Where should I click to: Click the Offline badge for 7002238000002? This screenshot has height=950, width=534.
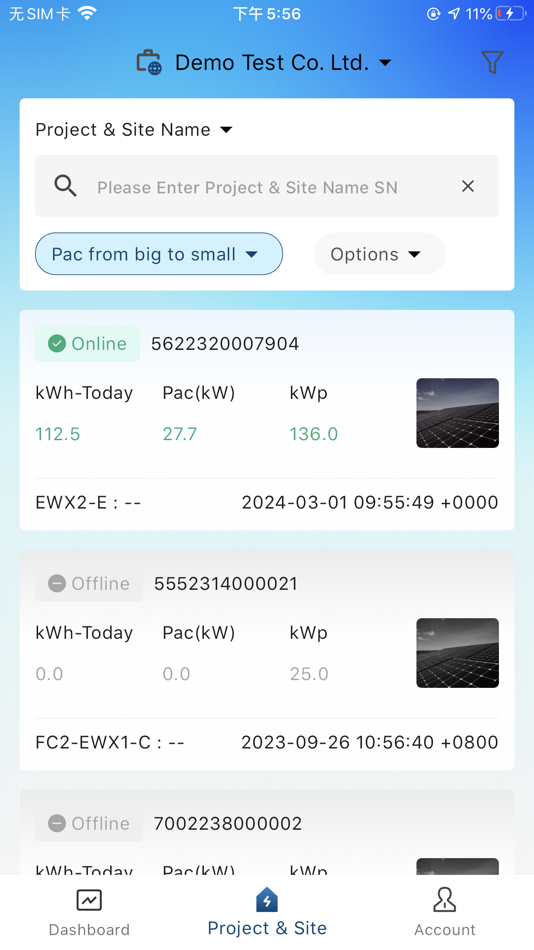[x=89, y=823]
